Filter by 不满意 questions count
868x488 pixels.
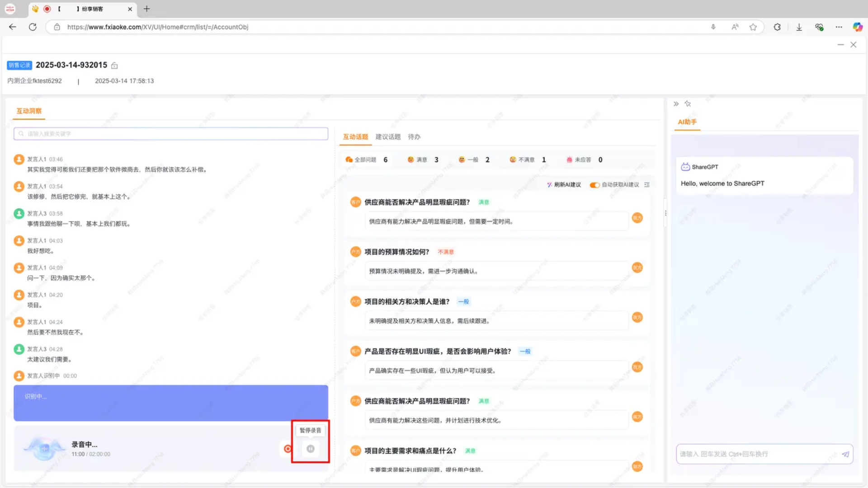point(527,160)
